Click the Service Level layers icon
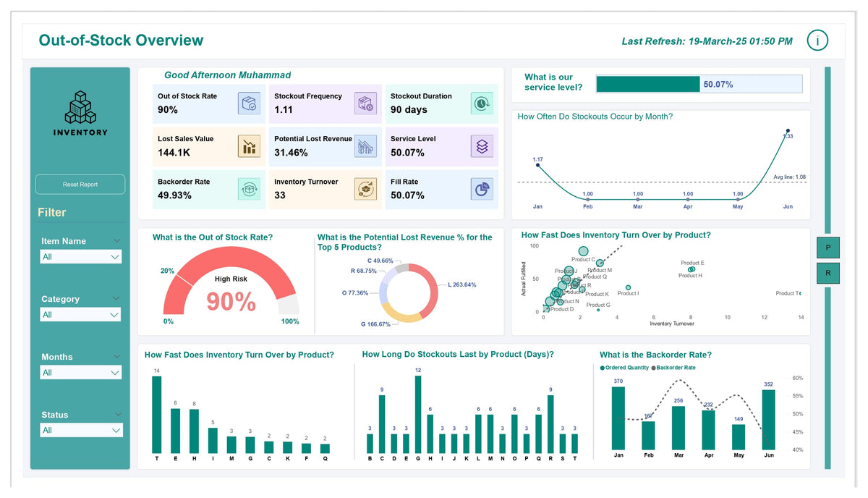This screenshot has width=868, height=498. point(480,147)
